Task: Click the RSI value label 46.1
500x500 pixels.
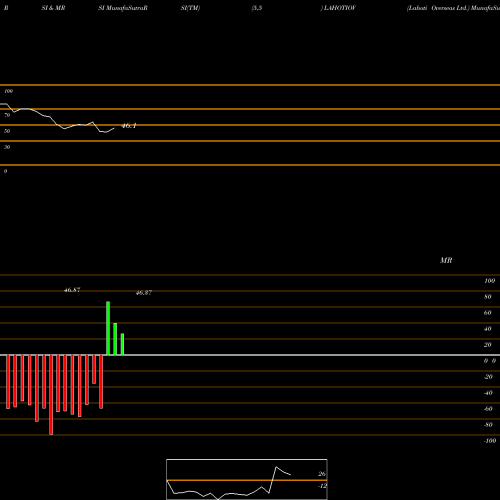Action: [x=129, y=126]
